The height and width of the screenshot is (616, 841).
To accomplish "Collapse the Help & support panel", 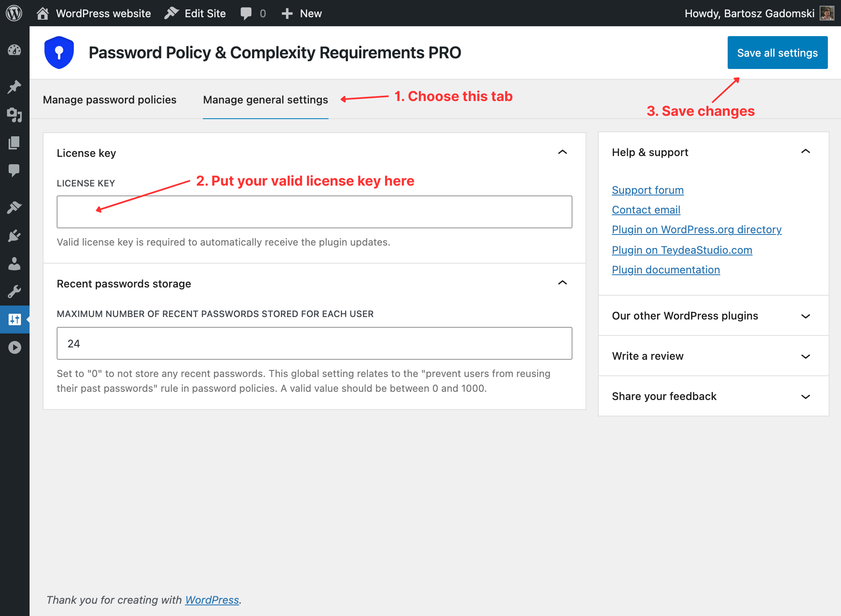I will pos(806,152).
